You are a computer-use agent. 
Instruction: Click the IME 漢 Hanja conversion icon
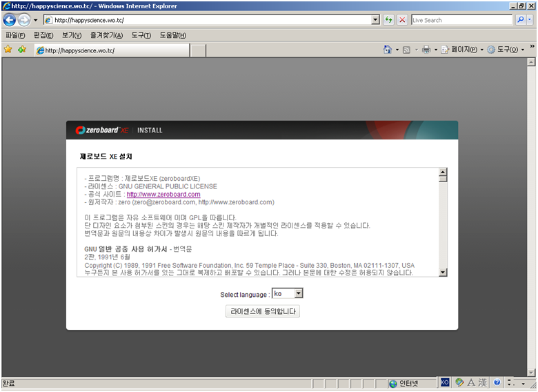point(482,382)
